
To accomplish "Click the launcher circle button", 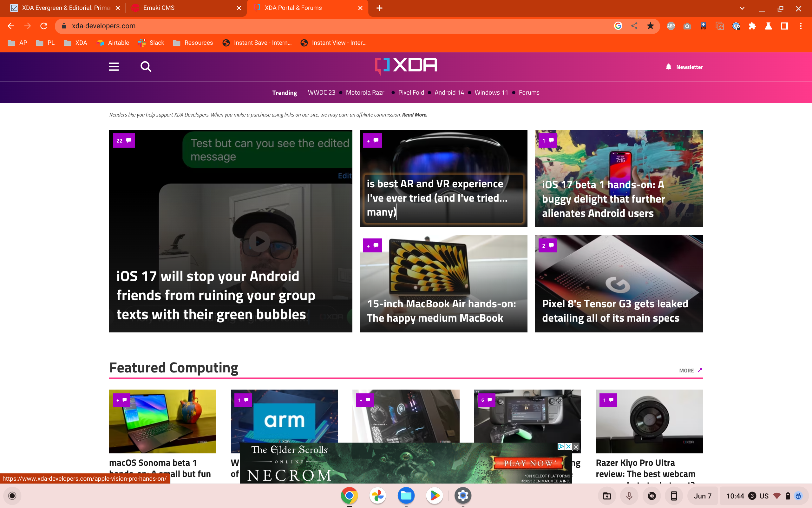I will click(x=12, y=496).
